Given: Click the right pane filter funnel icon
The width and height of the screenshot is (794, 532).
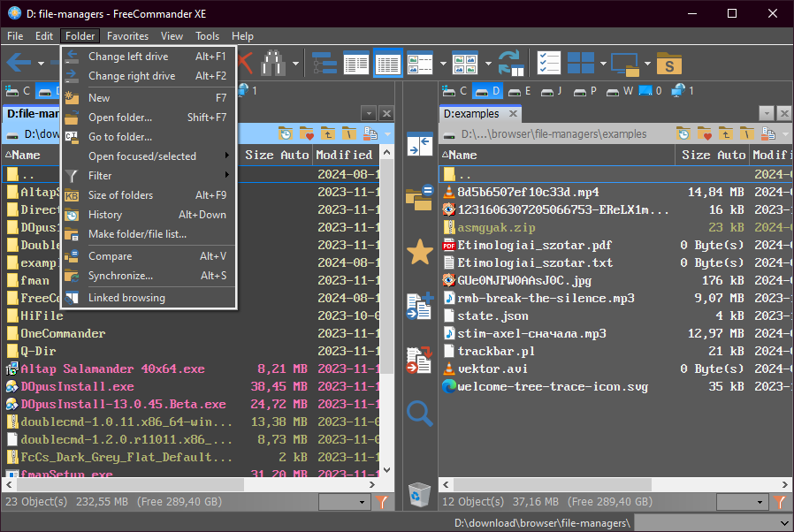Looking at the screenshot, I should point(780,502).
